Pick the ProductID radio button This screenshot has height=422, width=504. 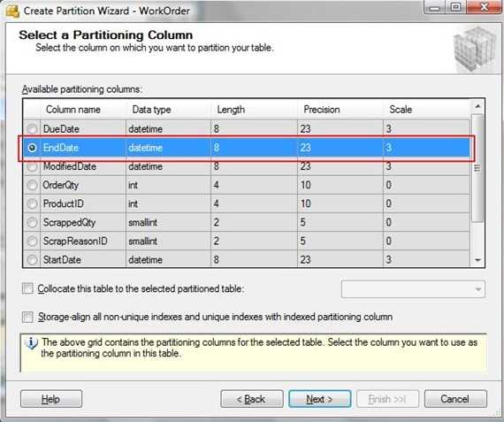tap(32, 203)
